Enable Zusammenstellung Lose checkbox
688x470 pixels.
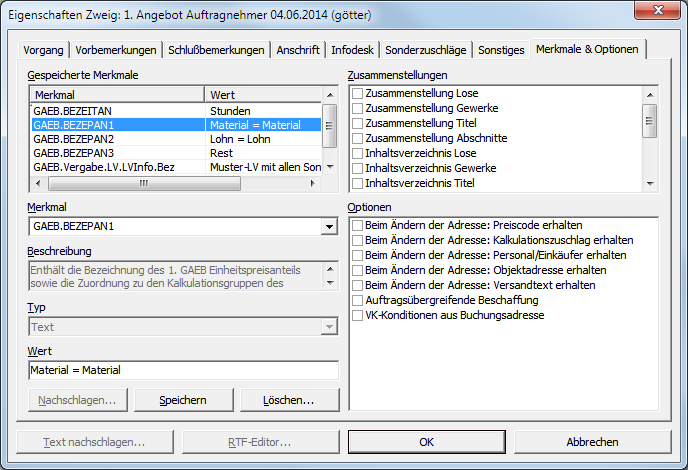pyautogui.click(x=357, y=93)
